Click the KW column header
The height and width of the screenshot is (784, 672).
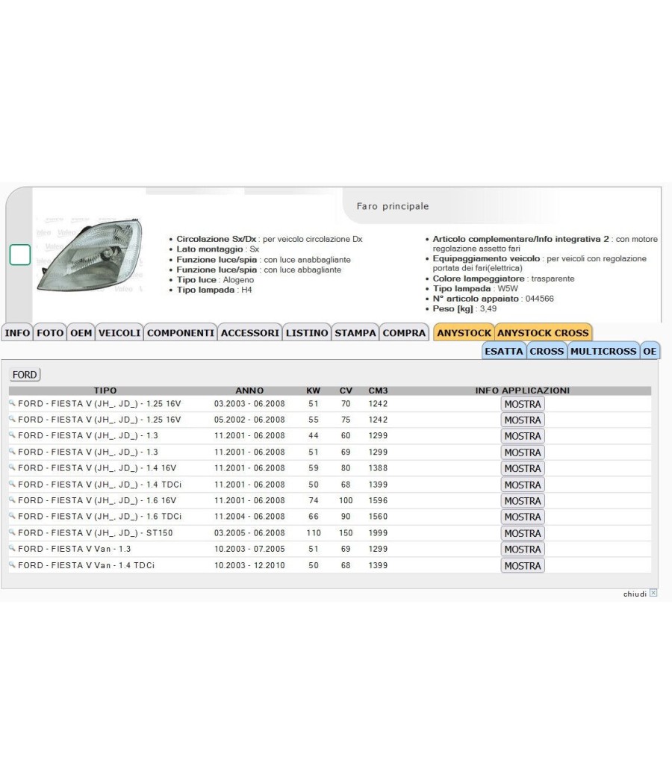click(x=314, y=391)
